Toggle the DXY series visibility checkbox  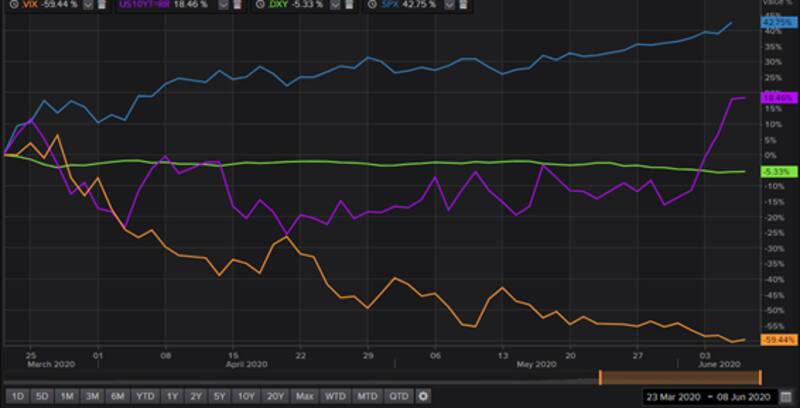(x=337, y=6)
